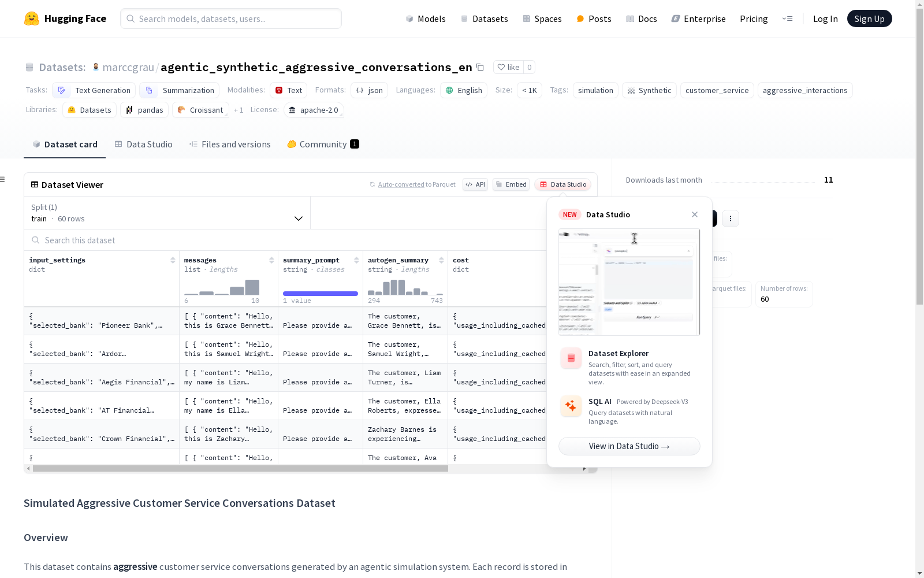
Task: Like this dataset
Action: pyautogui.click(x=508, y=67)
